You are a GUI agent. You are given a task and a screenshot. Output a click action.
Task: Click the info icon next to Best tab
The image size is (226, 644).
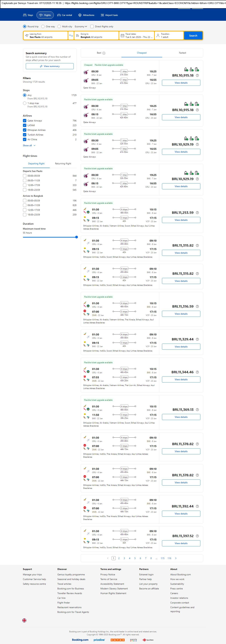(104, 53)
